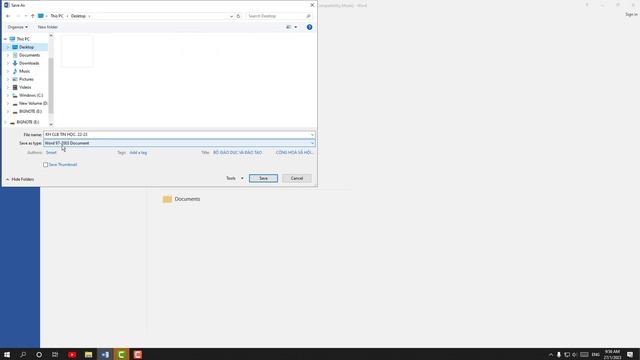Open the Documents folder in Word backstage

pos(182,199)
